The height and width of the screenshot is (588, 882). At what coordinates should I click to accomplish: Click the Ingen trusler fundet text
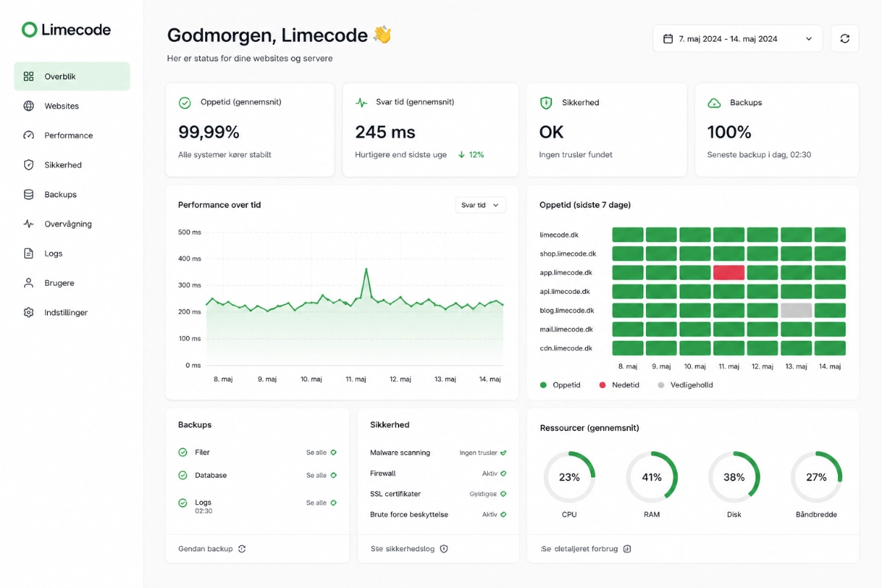point(576,155)
